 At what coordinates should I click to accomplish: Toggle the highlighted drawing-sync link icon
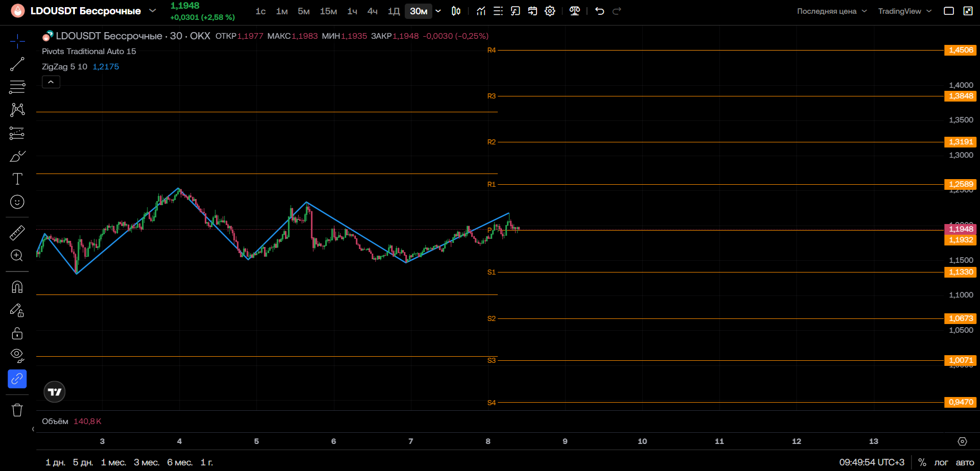(x=17, y=379)
